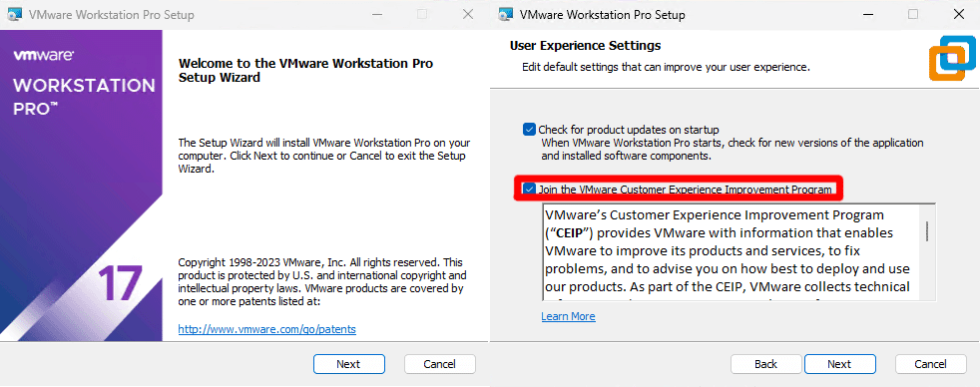Click Next on User Experience Settings page
This screenshot has width=980, height=387.
tap(839, 364)
